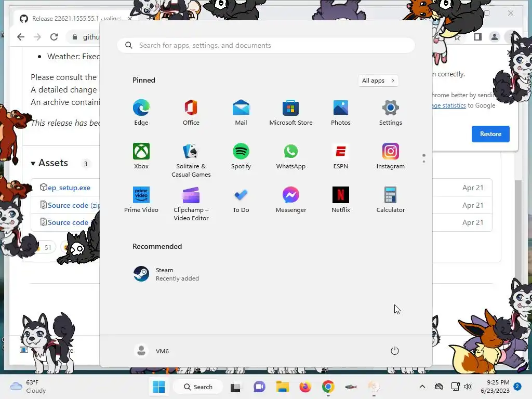532x399 pixels.
Task: Open the weather widget showing Cloudy
Action: coord(28,387)
